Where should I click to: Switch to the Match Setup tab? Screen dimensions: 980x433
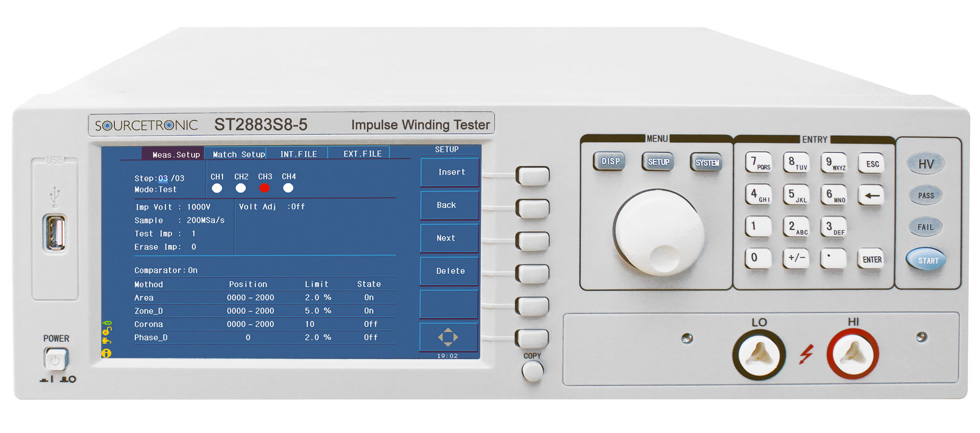pos(238,154)
